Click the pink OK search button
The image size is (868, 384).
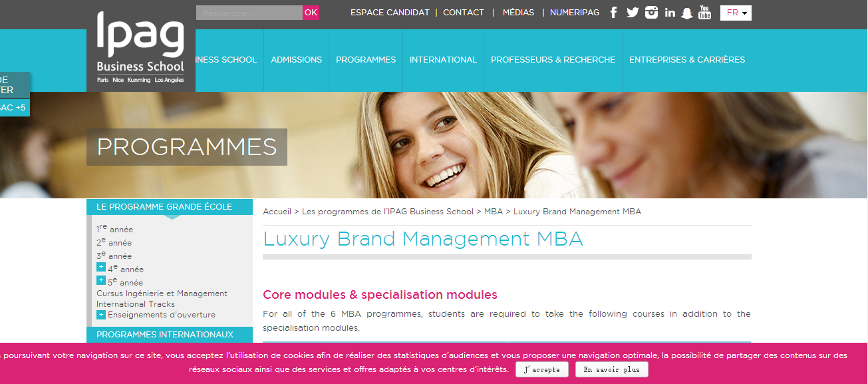click(x=311, y=13)
